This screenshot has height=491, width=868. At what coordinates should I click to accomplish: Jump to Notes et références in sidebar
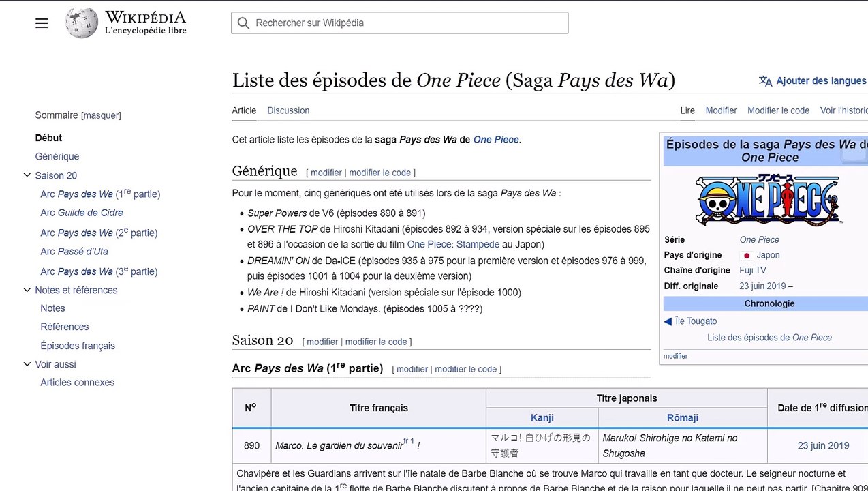point(76,290)
